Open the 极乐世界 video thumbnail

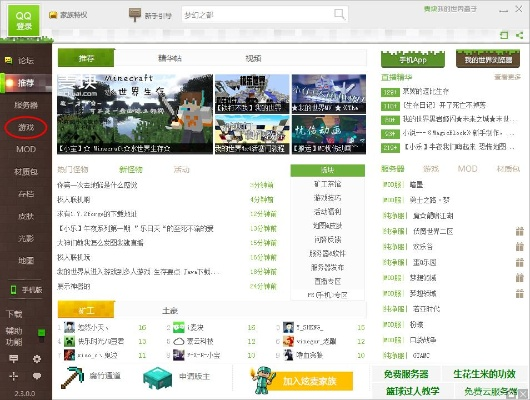point(252,94)
